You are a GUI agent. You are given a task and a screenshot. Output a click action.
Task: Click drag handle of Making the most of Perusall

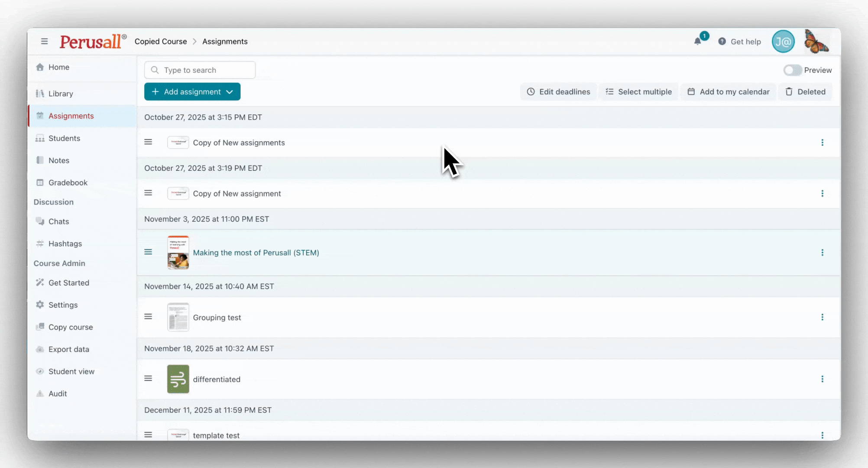(148, 252)
